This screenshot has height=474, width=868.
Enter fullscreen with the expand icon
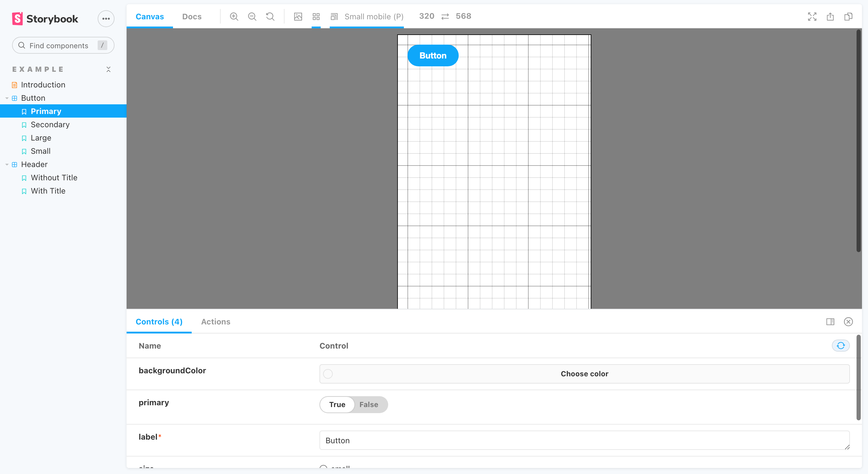812,17
